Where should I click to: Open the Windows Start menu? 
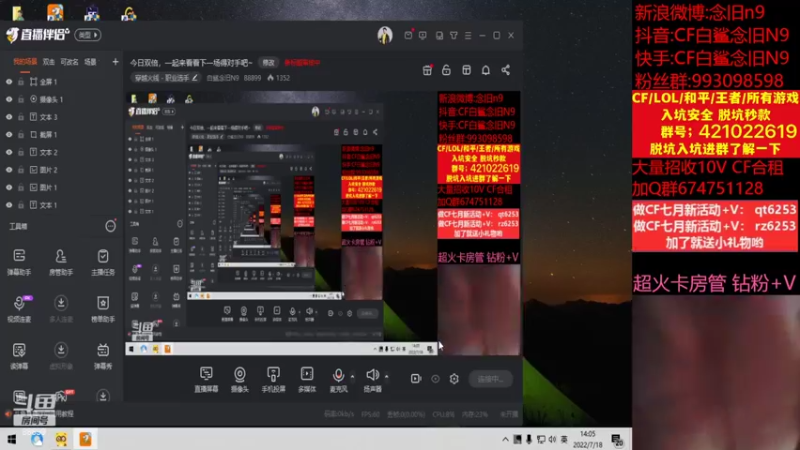11,439
